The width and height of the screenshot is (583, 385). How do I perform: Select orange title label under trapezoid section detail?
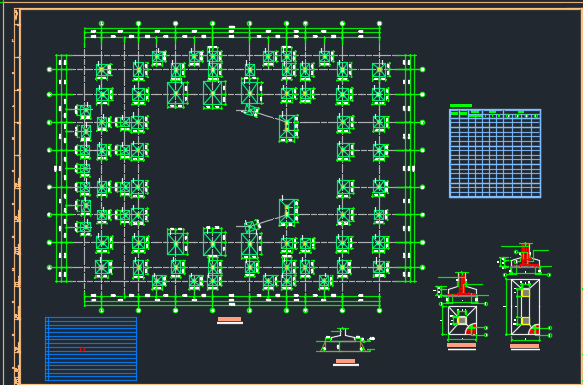pyautogui.click(x=345, y=361)
